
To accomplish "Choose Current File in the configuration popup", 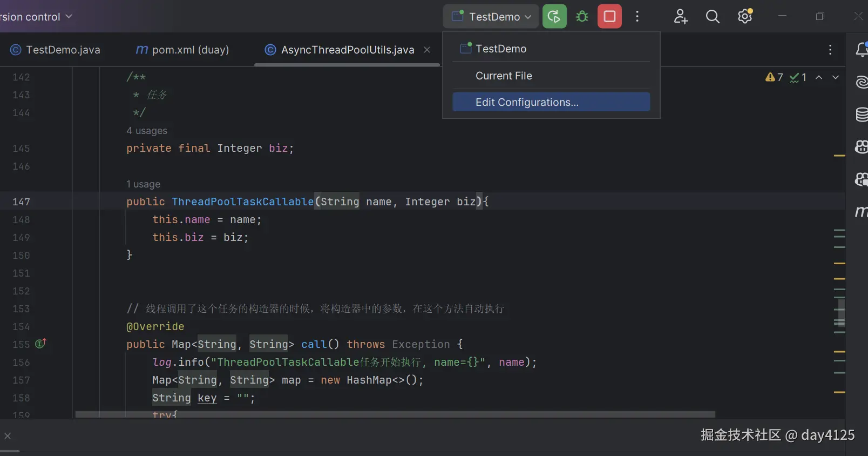I will point(551,76).
